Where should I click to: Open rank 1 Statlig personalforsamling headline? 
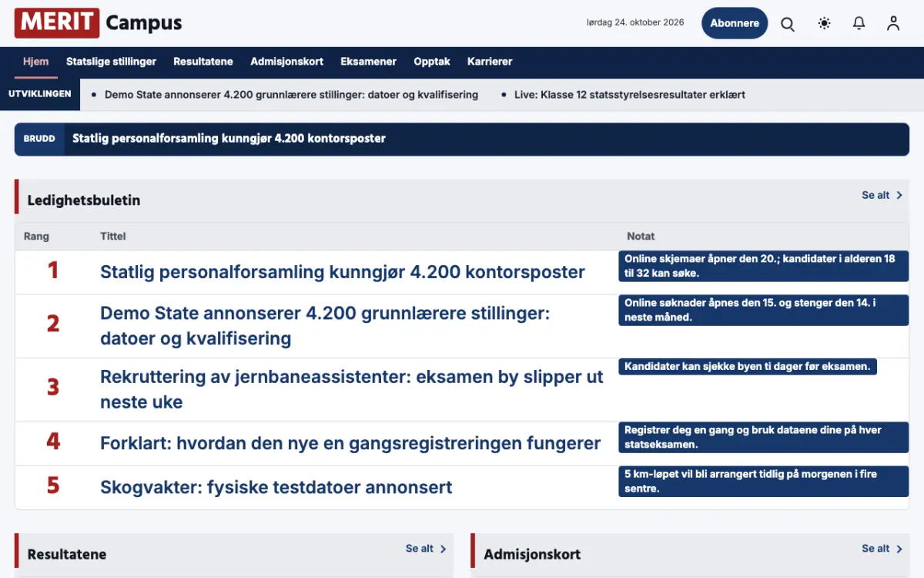pyautogui.click(x=343, y=272)
